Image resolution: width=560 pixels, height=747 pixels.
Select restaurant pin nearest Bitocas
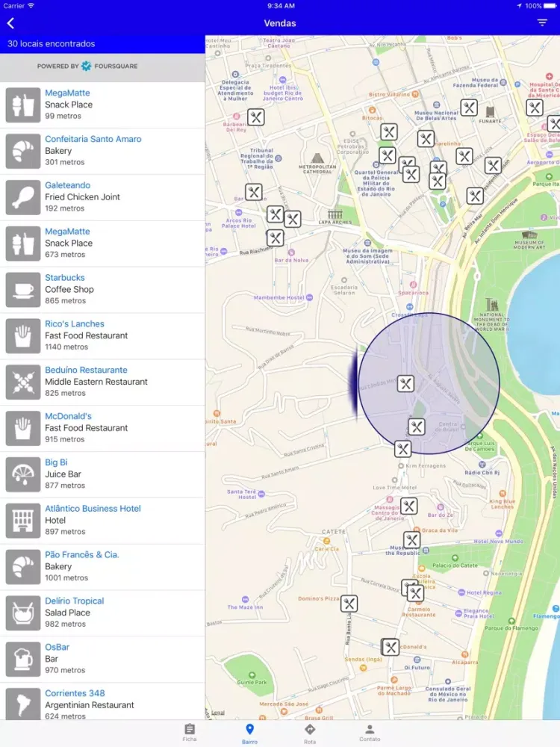(389, 132)
